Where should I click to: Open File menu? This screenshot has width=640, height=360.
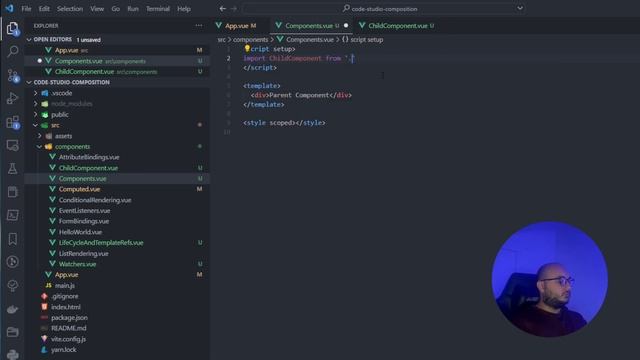coord(26,9)
